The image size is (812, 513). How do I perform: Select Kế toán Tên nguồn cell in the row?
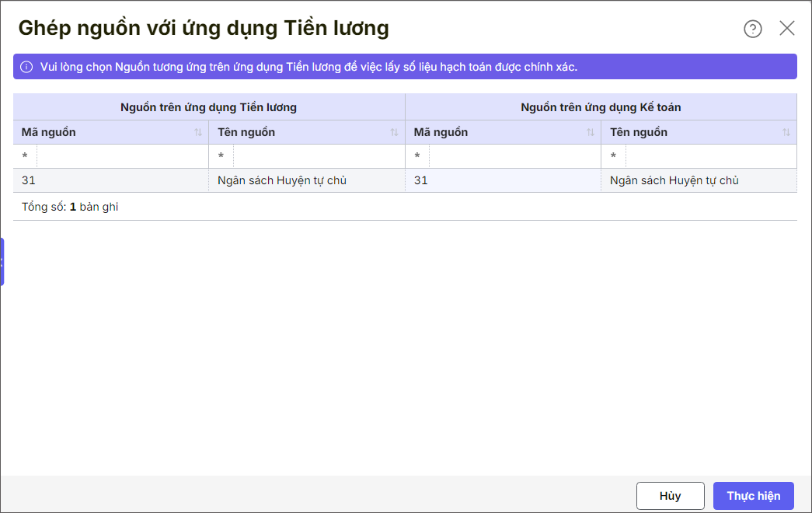699,181
